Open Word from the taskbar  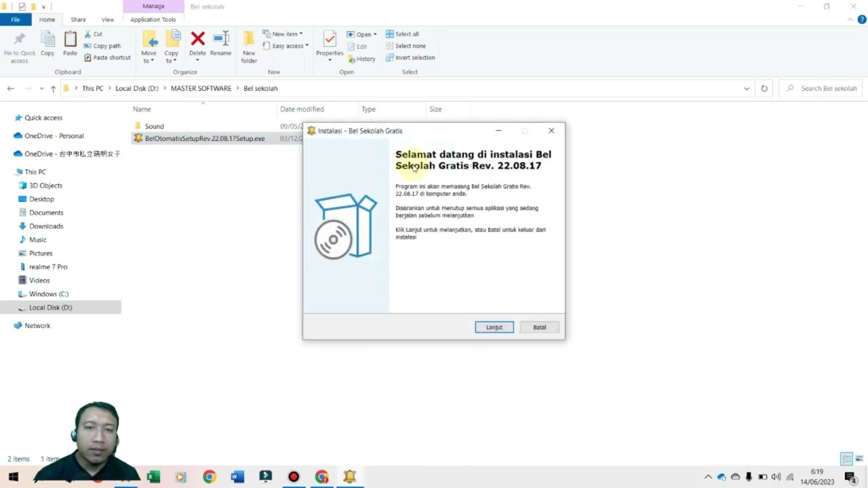pos(237,477)
